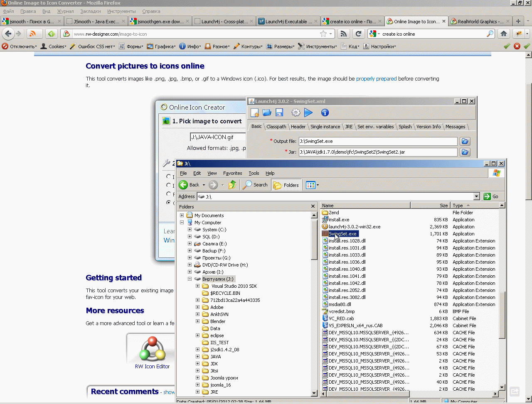This screenshot has width=532, height=404.
Task: Select SwingSet.exe in the file list
Action: [342, 234]
